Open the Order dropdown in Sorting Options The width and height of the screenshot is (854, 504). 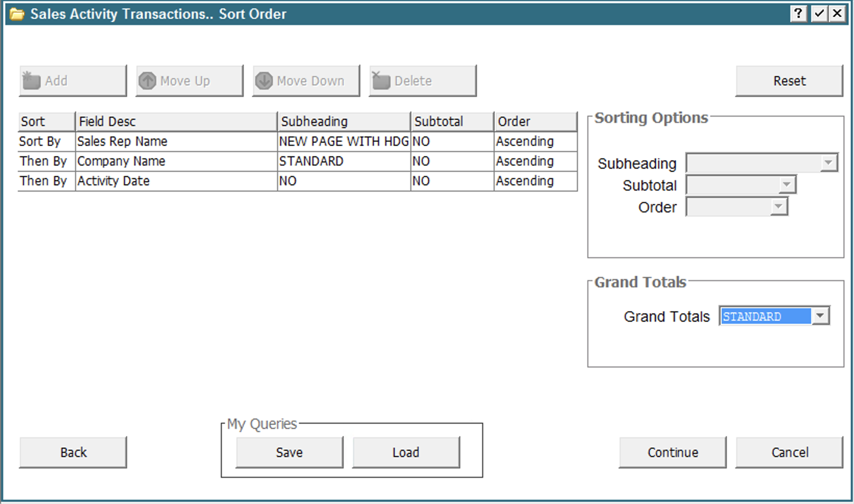pyautogui.click(x=778, y=207)
